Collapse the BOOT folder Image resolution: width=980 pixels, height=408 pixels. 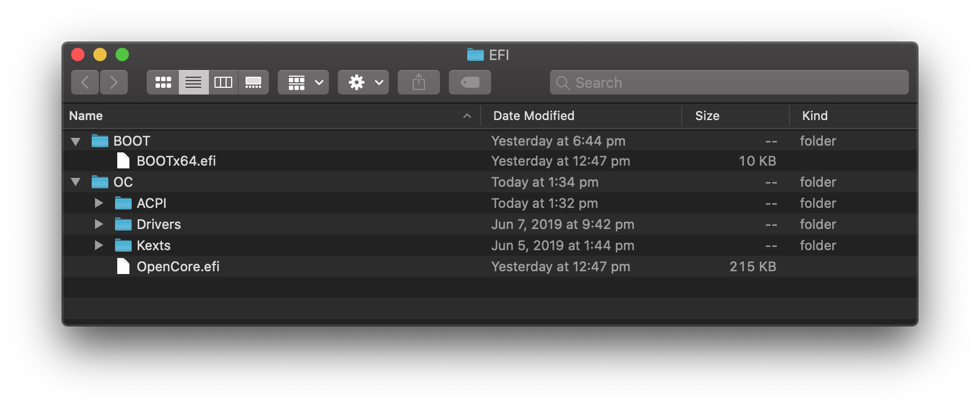(x=76, y=141)
